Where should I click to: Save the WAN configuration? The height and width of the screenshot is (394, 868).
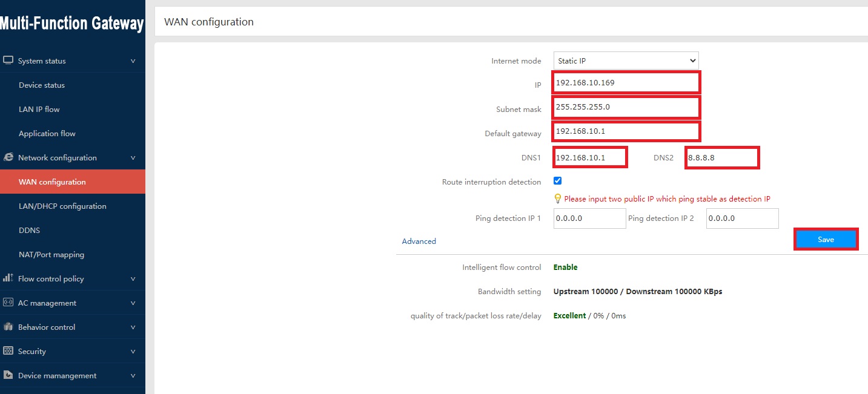pyautogui.click(x=826, y=240)
